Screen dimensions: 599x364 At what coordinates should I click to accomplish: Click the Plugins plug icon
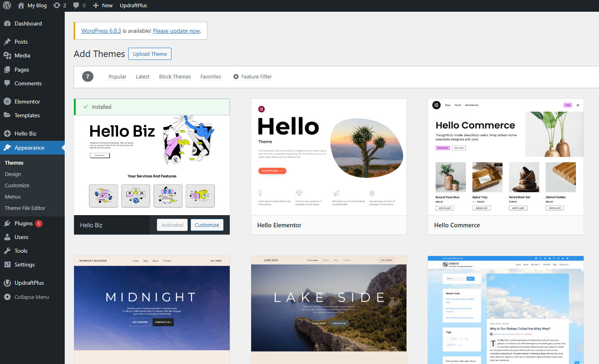pyautogui.click(x=7, y=223)
